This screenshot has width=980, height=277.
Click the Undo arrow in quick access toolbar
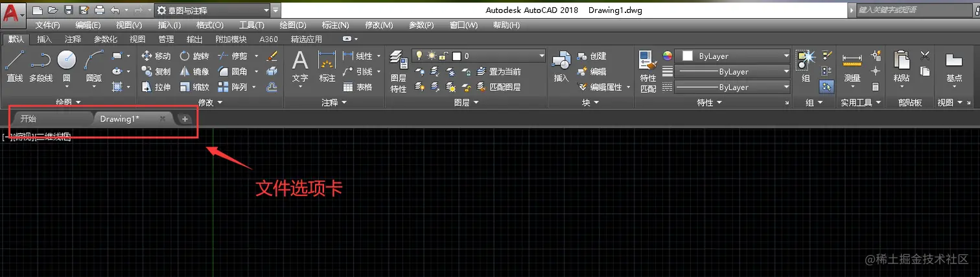point(115,10)
